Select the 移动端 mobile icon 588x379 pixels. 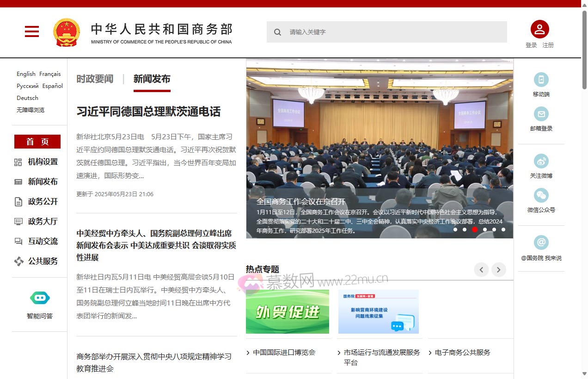(x=541, y=80)
